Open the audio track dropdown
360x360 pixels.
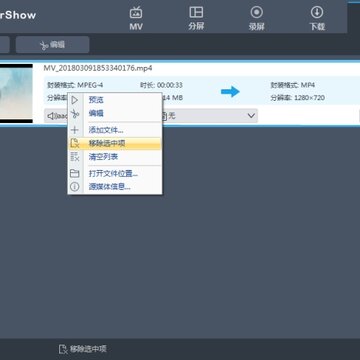(x=56, y=116)
